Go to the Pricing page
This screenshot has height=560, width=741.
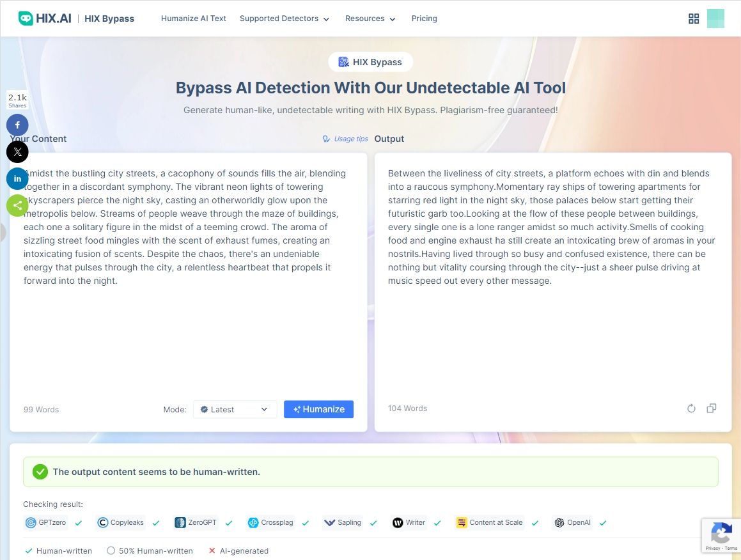point(425,19)
